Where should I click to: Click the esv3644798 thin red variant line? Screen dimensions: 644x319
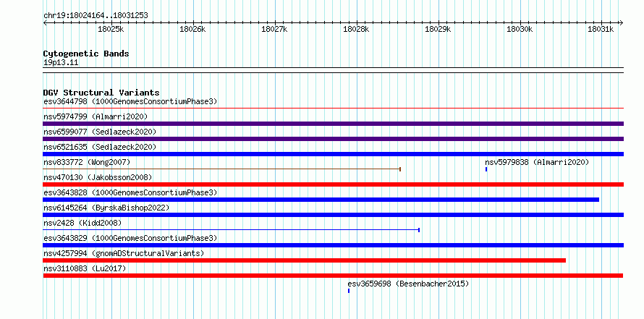333,109
